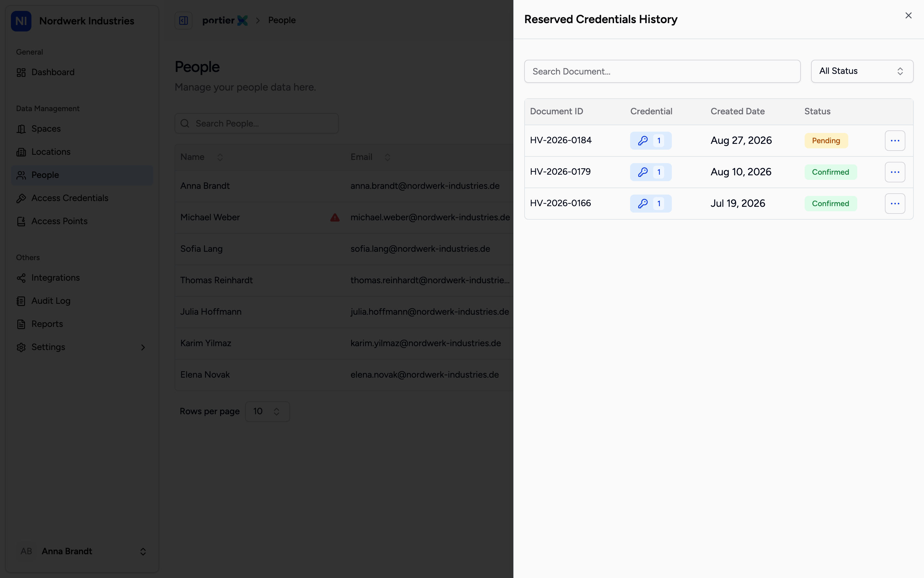Viewport: 924px width, 578px height.
Task: Open actions menu for HV-2026-0179
Action: point(894,172)
